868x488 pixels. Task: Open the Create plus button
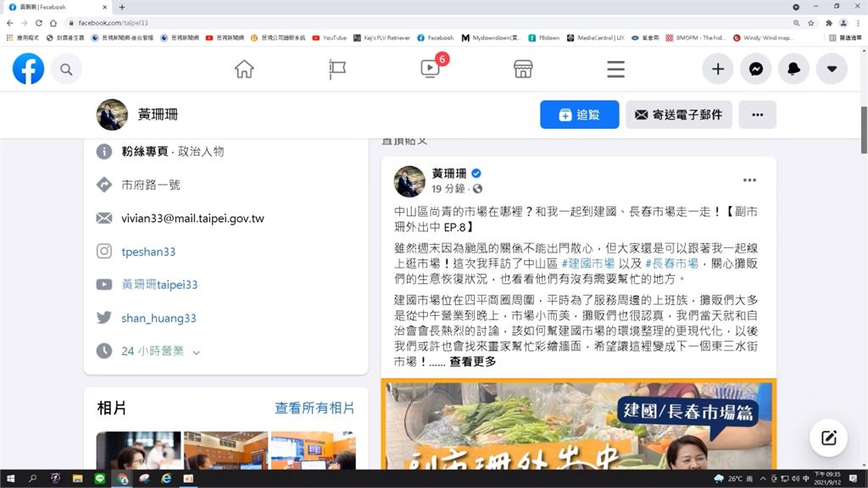[718, 69]
